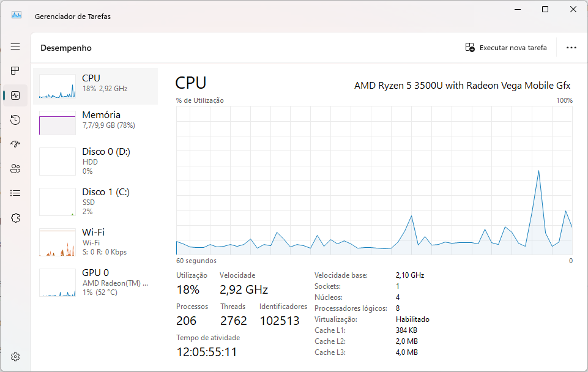Click the % de Utilização graph label
Screen dimensions: 588x372
200,100
